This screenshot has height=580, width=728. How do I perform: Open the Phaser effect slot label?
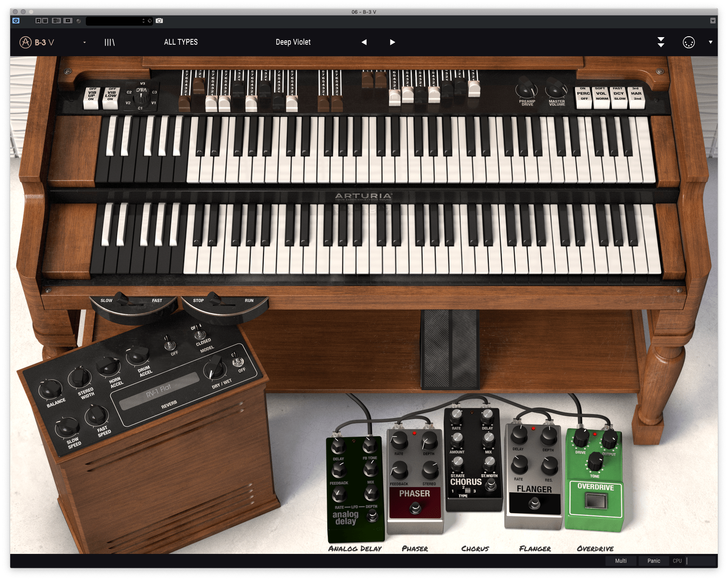pos(415,549)
